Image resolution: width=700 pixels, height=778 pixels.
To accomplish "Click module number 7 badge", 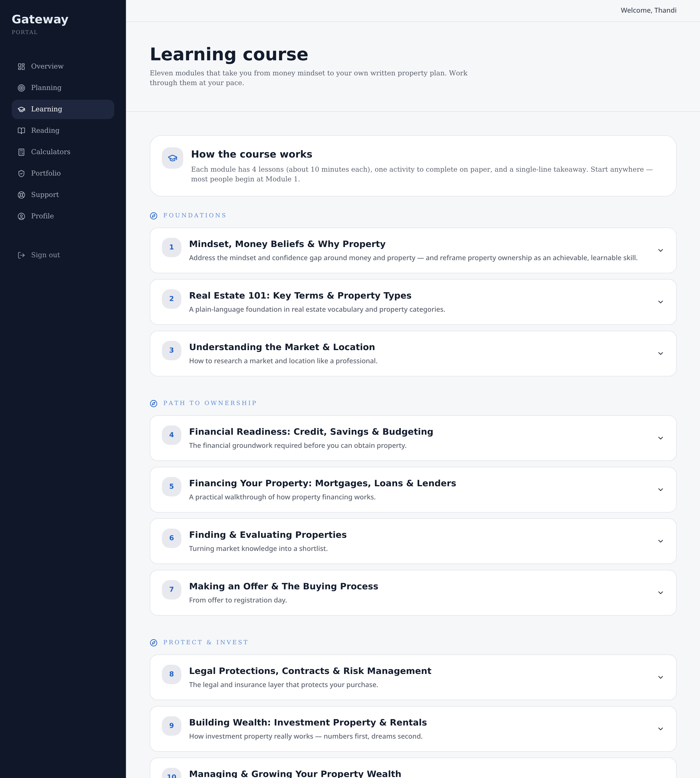I will 172,590.
